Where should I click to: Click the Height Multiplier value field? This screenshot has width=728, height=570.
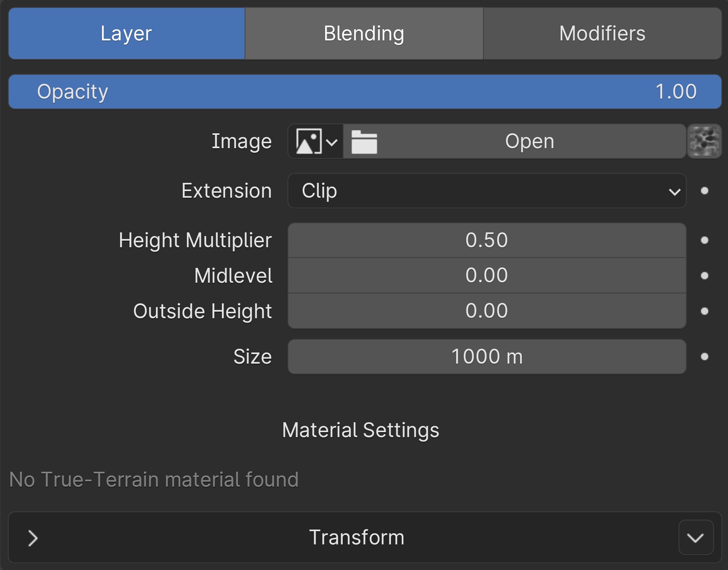(x=487, y=240)
